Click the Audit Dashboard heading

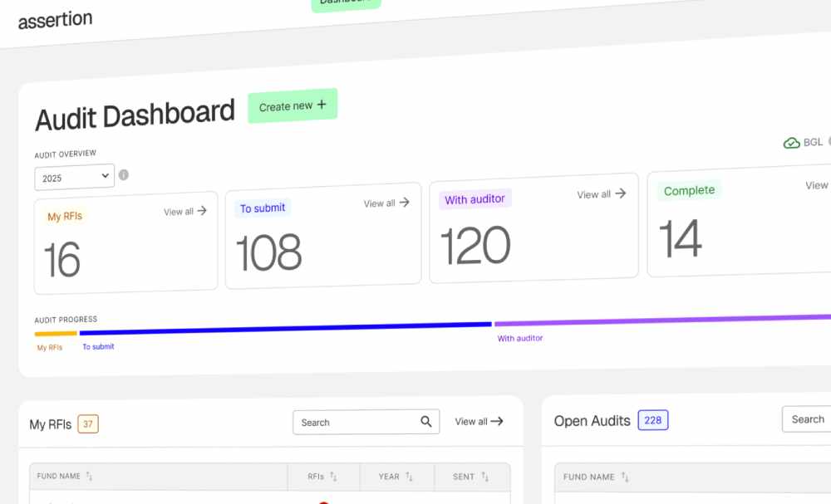coord(135,115)
